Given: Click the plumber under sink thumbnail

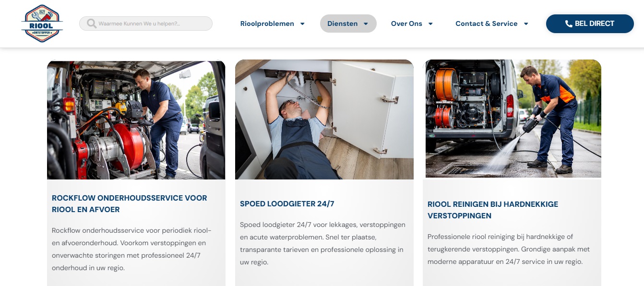Looking at the screenshot, I should [324, 119].
